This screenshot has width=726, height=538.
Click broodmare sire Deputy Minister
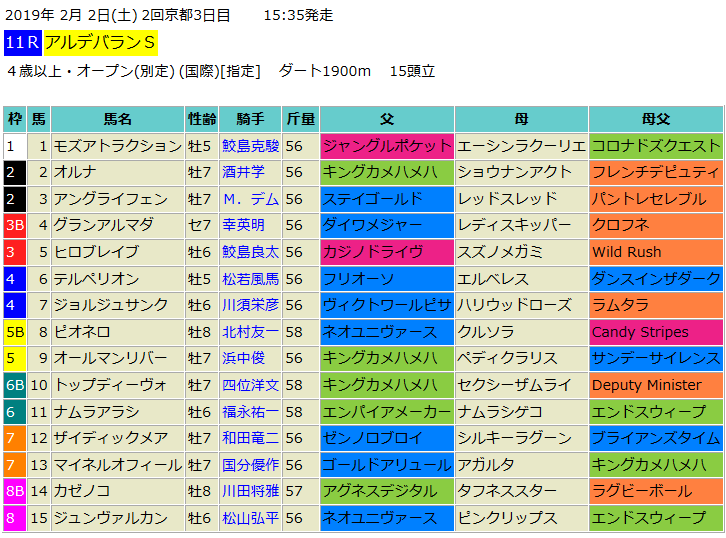pos(656,385)
